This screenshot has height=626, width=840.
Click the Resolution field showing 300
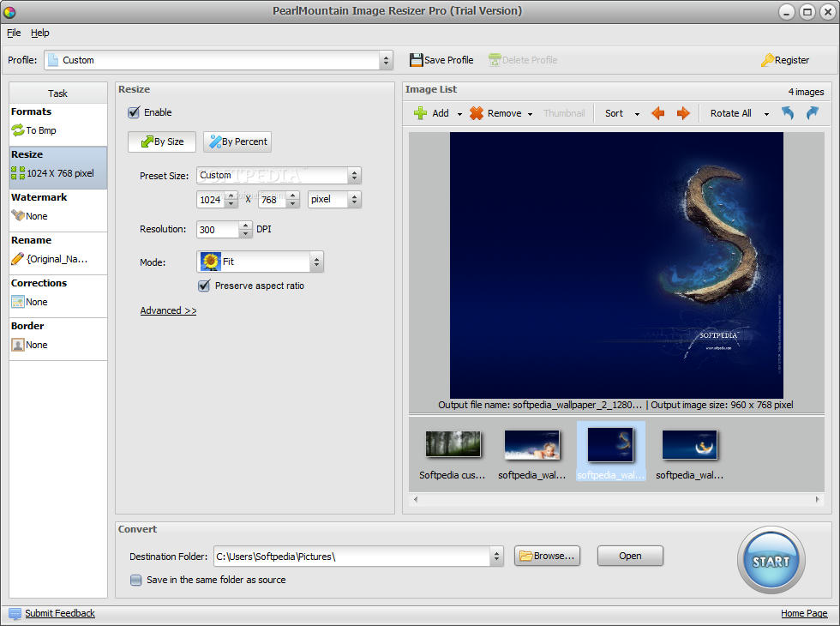click(x=218, y=230)
